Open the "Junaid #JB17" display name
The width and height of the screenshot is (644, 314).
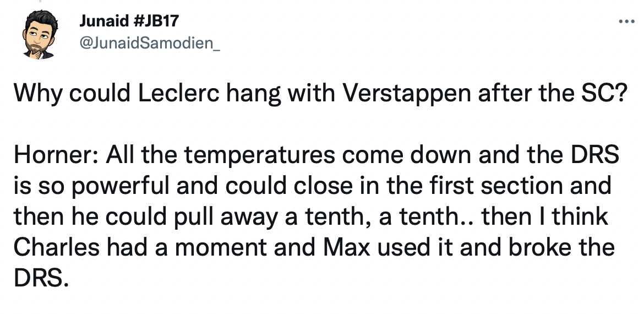coord(129,22)
